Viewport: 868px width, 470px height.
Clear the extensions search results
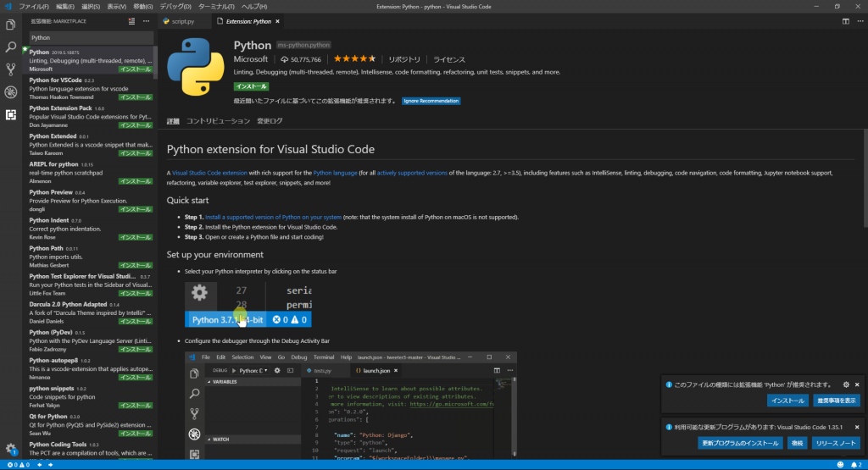[x=131, y=21]
